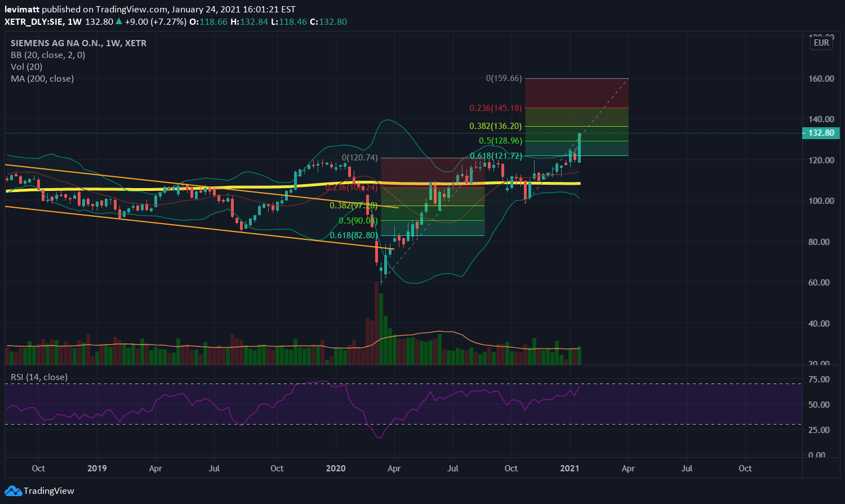Click the 0(159.66) Fibonacci level label

504,78
